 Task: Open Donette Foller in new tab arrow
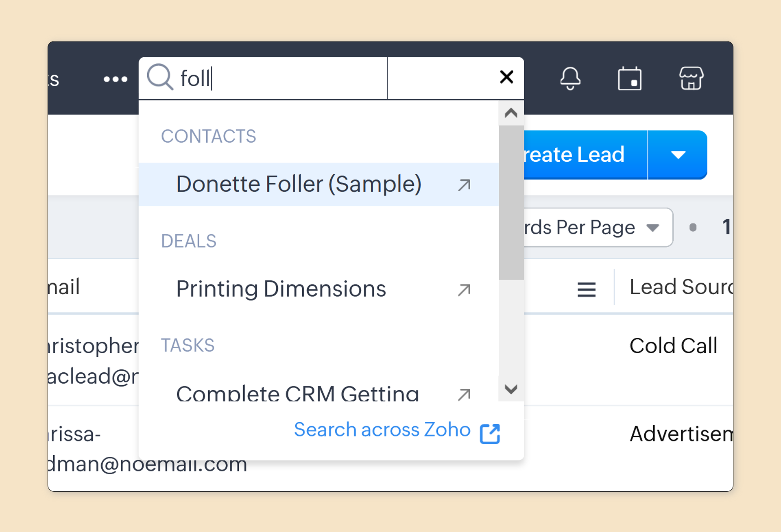[464, 185]
